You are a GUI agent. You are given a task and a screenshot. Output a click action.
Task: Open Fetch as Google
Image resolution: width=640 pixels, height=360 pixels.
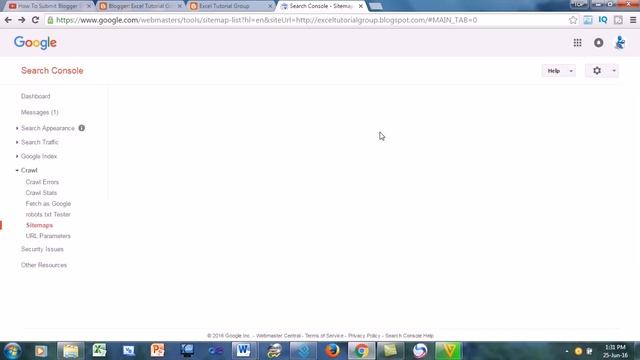(x=48, y=204)
